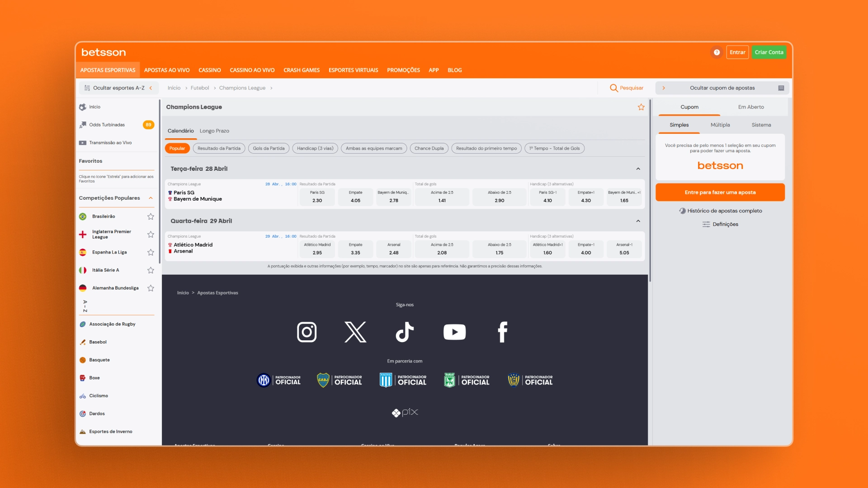Image resolution: width=868 pixels, height=488 pixels.
Task: Open the X (Twitter) social link
Action: (x=355, y=332)
